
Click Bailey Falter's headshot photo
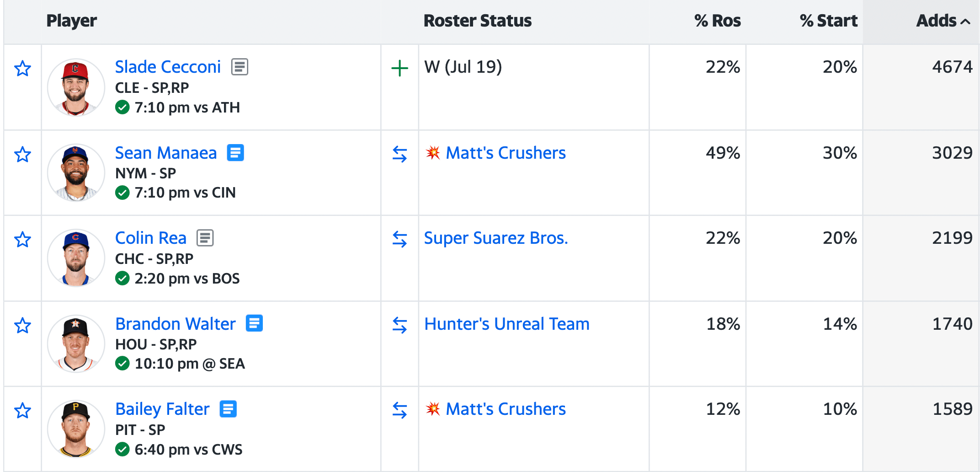coord(76,429)
